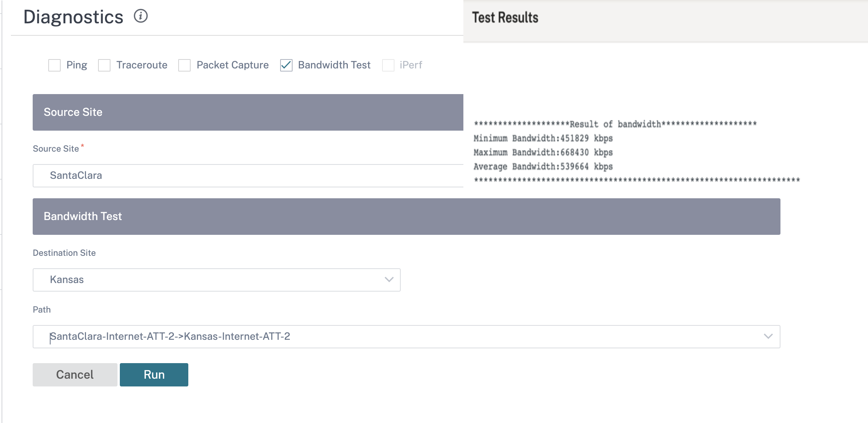This screenshot has height=423, width=868.
Task: Click the Minimum Bandwidth result line
Action: tap(543, 138)
